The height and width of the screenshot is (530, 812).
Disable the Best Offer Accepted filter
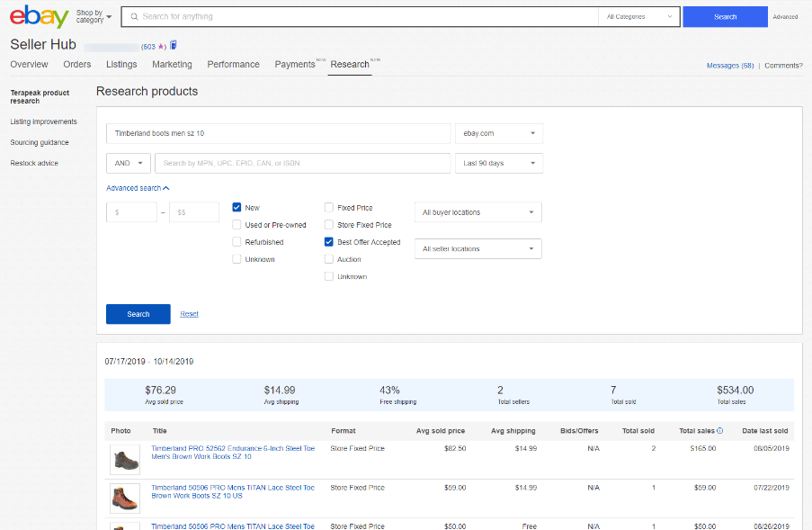coord(328,241)
